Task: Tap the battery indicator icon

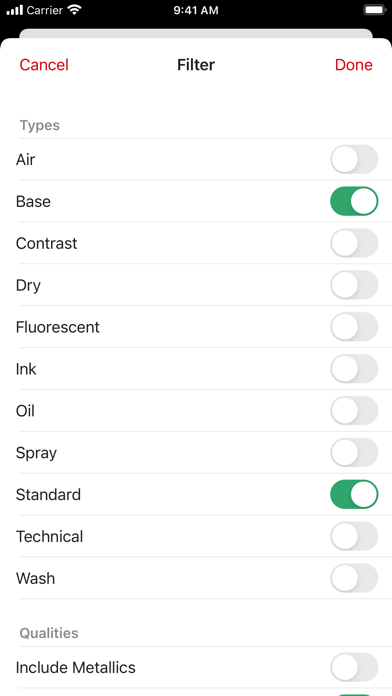Action: click(x=375, y=10)
